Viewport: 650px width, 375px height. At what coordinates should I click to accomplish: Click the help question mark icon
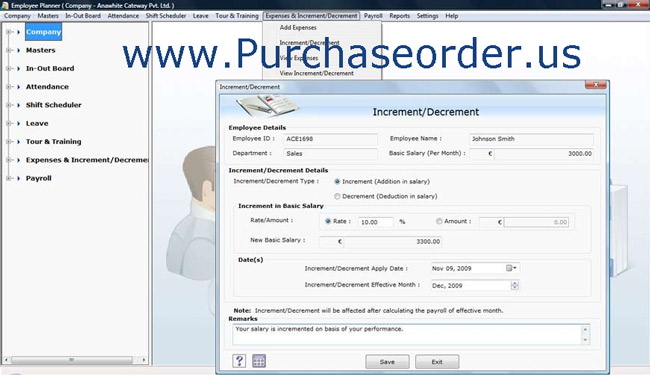pos(239,361)
